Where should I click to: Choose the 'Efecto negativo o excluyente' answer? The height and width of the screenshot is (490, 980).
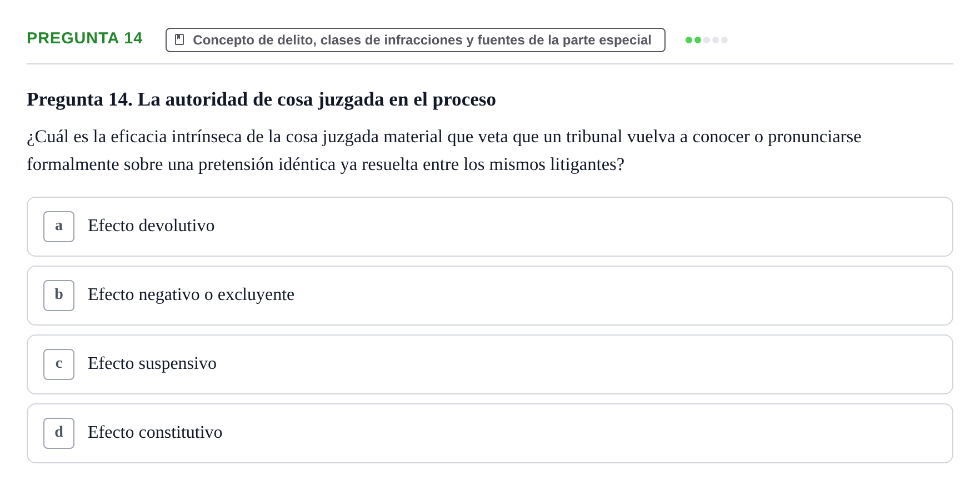[x=490, y=296]
